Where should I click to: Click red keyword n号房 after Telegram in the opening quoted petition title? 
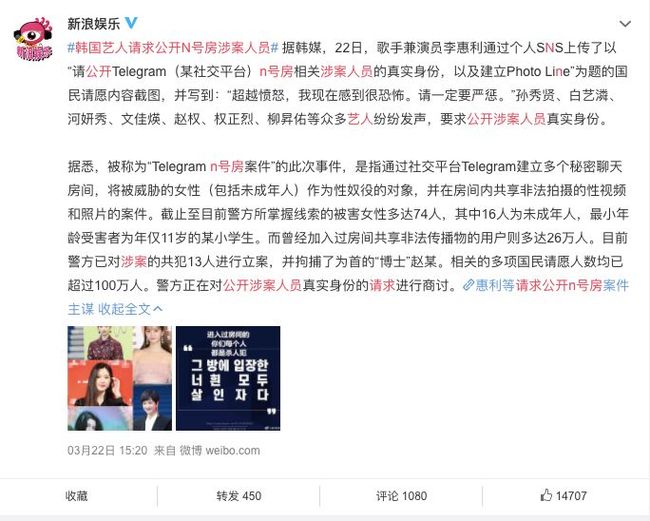[x=276, y=72]
